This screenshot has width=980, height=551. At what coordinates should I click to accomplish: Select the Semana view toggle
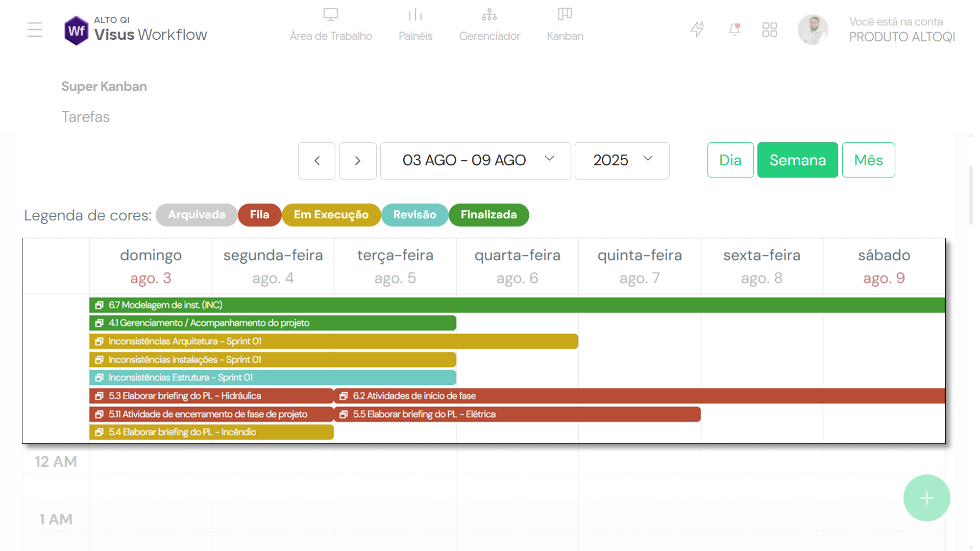coord(797,160)
